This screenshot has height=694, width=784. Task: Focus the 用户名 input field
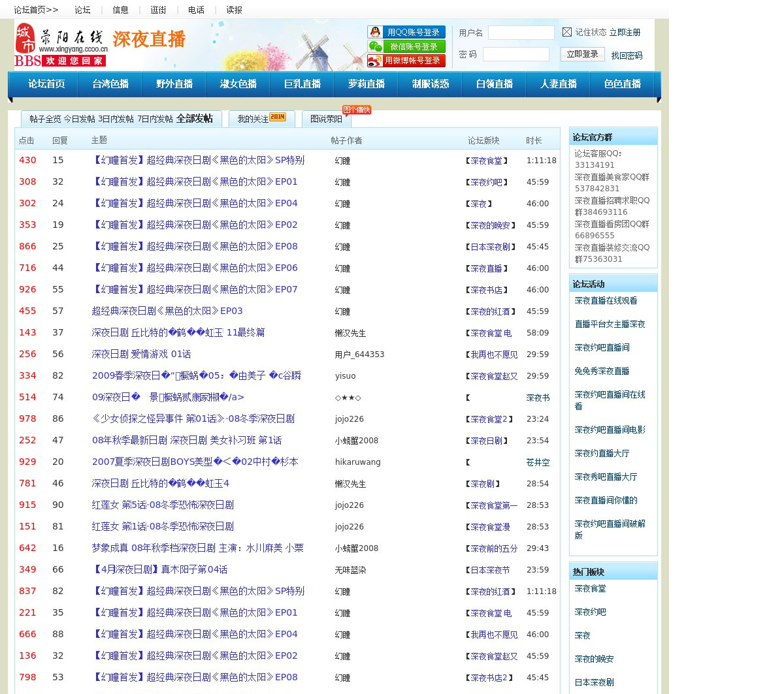click(x=521, y=33)
